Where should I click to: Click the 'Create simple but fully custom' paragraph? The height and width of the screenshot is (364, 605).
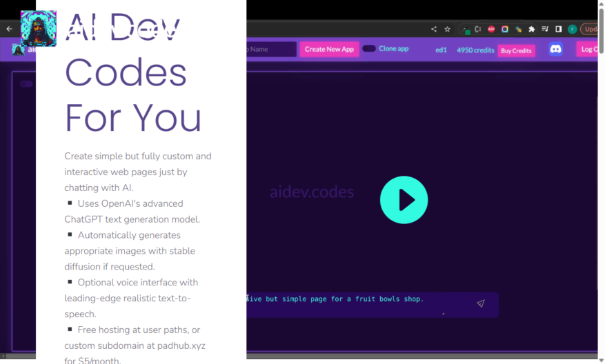coord(138,172)
